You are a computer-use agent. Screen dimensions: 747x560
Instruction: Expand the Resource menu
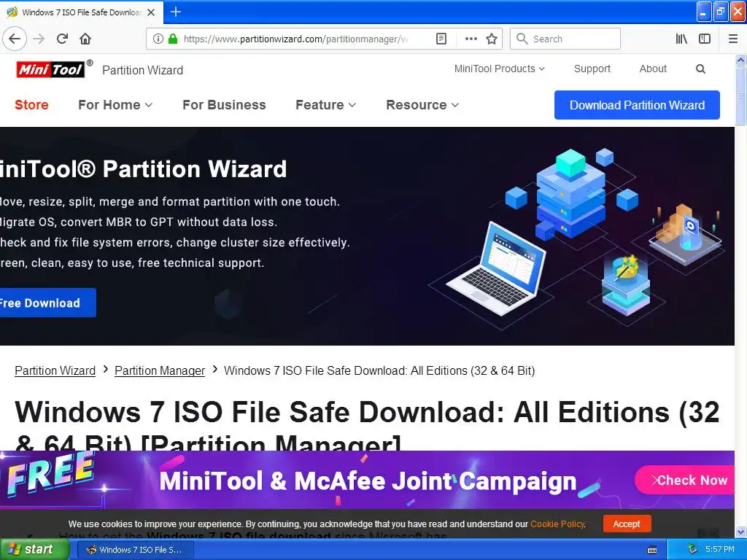(422, 105)
